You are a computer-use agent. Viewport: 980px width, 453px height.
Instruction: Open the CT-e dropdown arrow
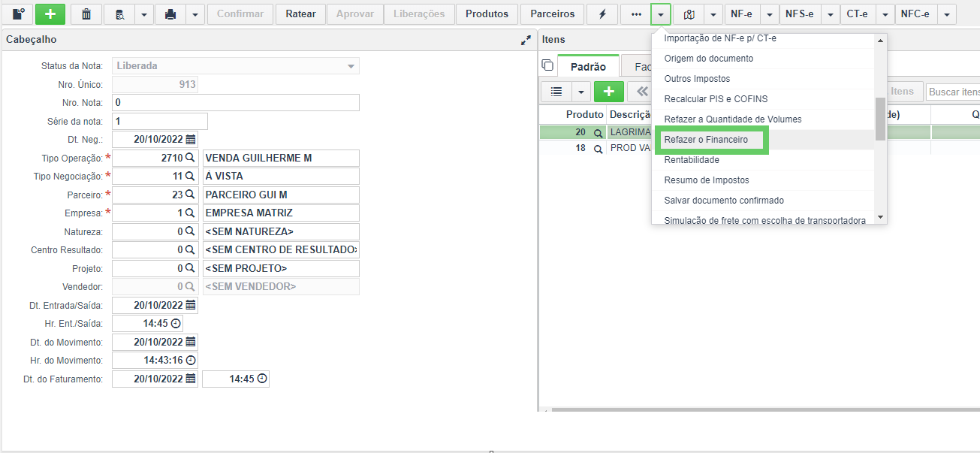885,14
